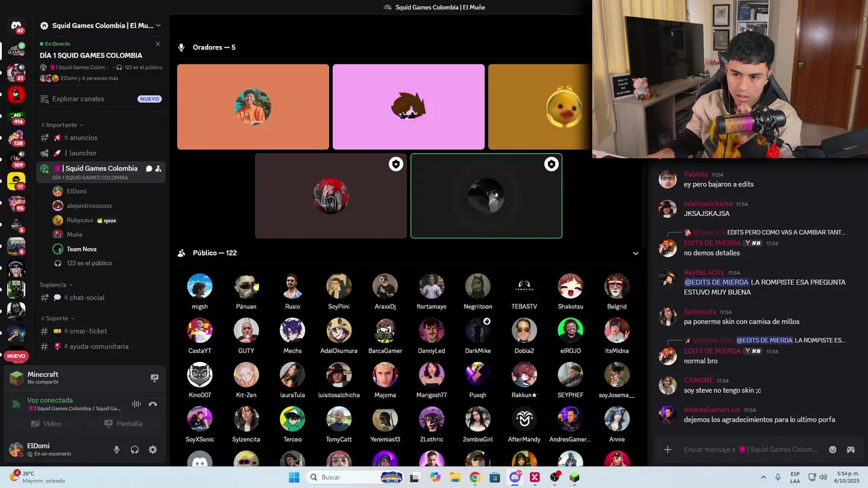
Task: Click ReyDeLaCity username in chat
Action: (x=704, y=272)
